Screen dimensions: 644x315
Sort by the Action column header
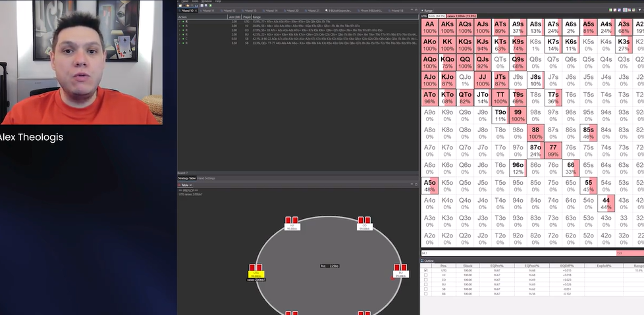202,17
